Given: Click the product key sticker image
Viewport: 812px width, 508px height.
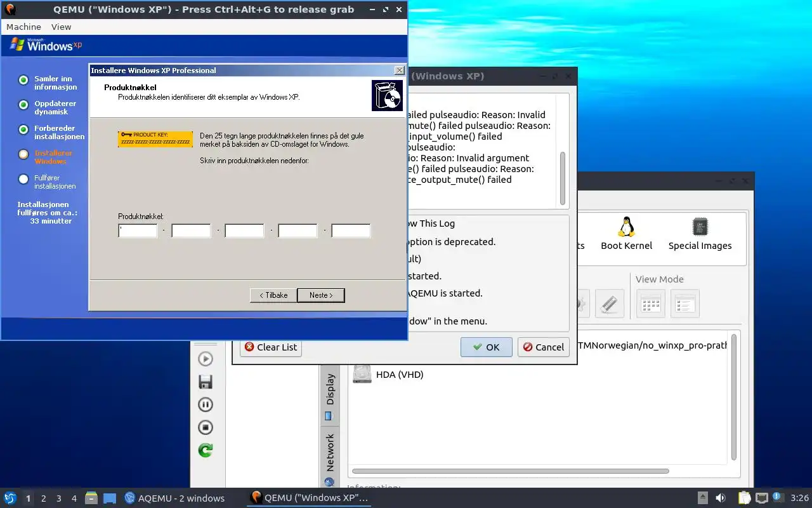Looking at the screenshot, I should 155,139.
